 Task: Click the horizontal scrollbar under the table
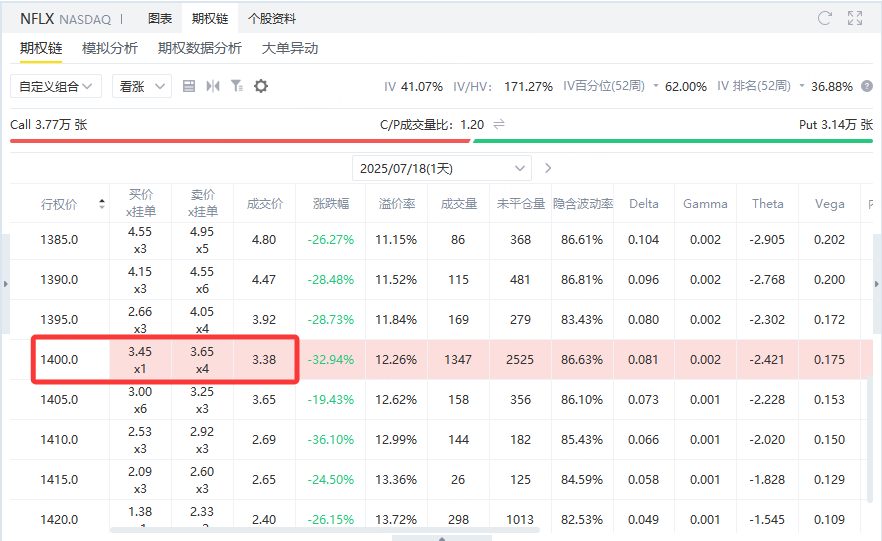coord(325,530)
